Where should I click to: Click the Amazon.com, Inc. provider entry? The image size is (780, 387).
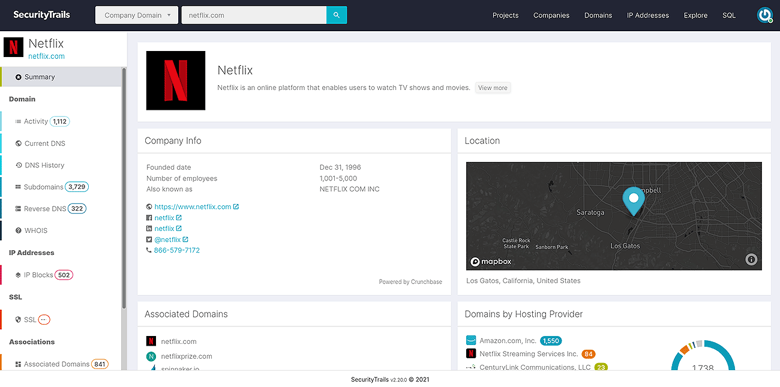(x=508, y=341)
